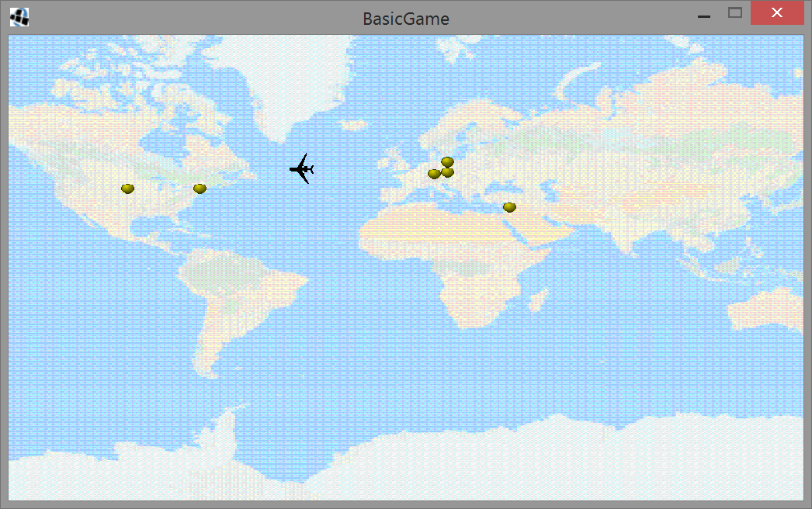Click the yellow marker in the western United States
This screenshot has width=812, height=509.
(x=127, y=189)
